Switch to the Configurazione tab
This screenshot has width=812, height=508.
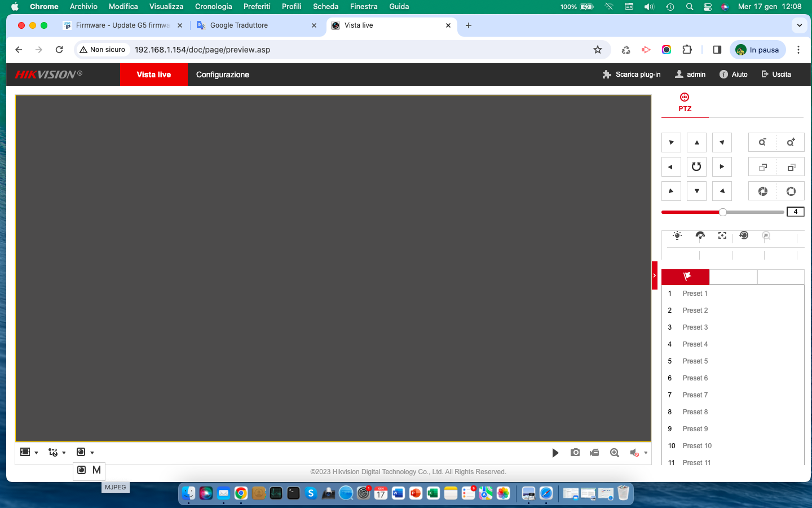coord(222,75)
